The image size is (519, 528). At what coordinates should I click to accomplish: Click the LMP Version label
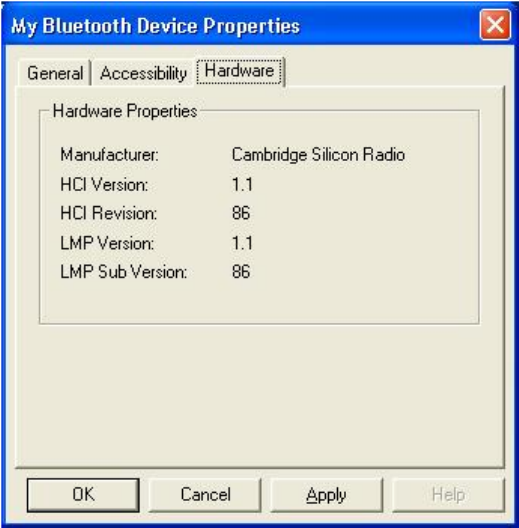pyautogui.click(x=107, y=243)
